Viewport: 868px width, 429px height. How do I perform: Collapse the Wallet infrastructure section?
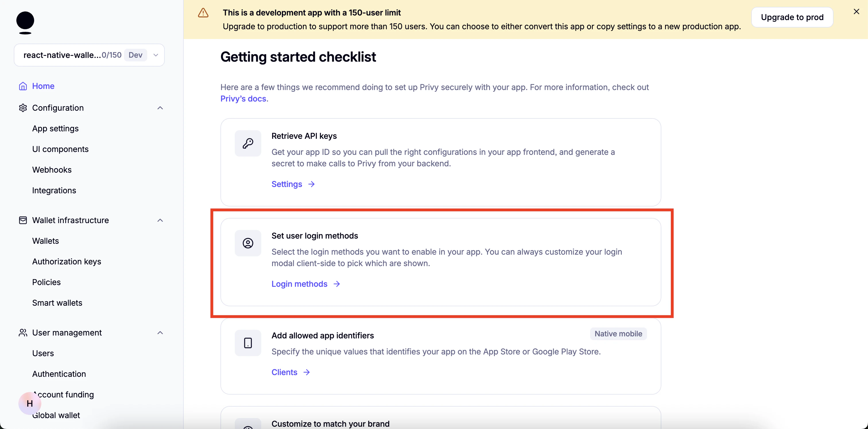(x=160, y=220)
